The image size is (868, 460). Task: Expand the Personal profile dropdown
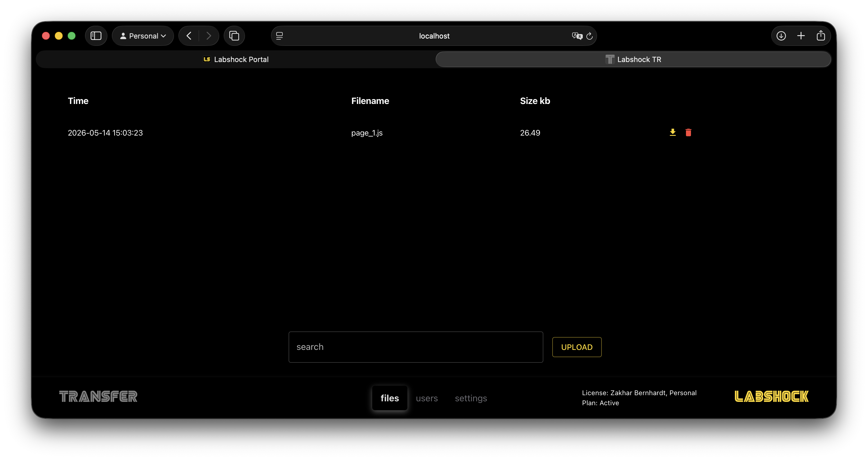[x=143, y=36]
